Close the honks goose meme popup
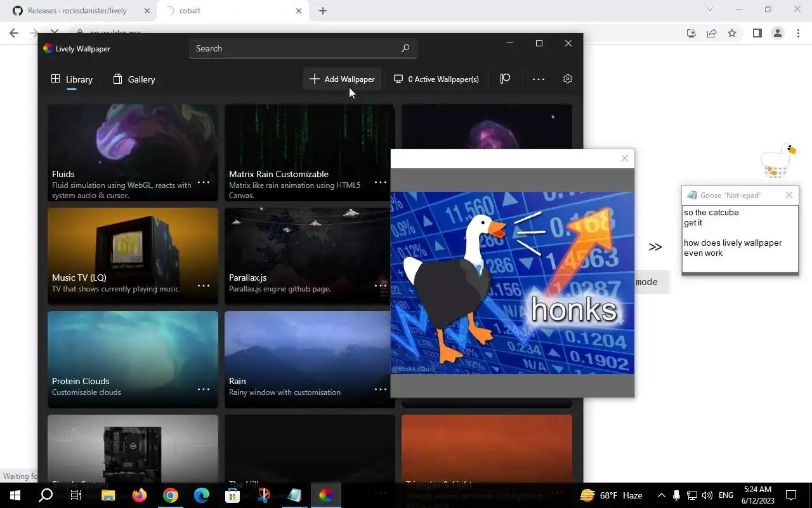This screenshot has height=508, width=812. (625, 158)
